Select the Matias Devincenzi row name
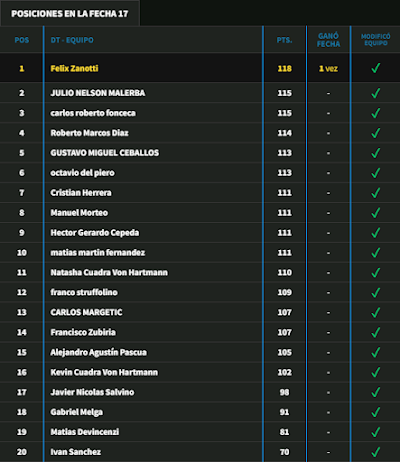The image size is (400, 462). [85, 432]
